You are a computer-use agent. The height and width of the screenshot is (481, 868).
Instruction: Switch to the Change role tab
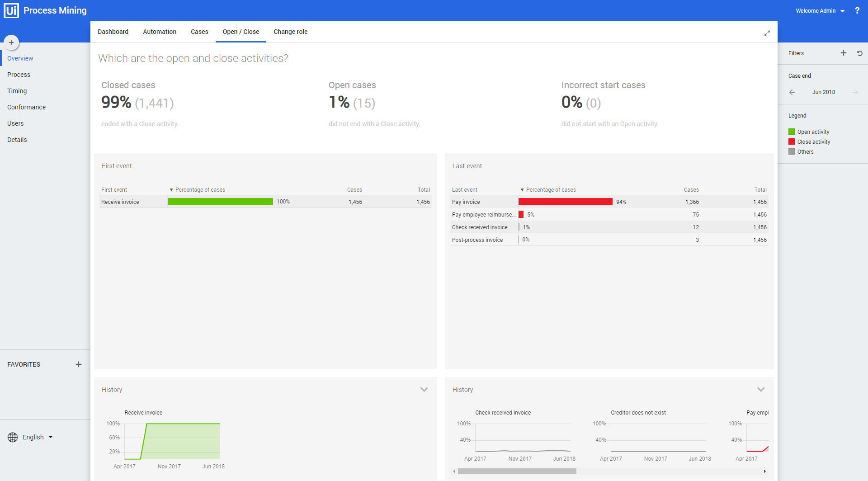(x=290, y=32)
